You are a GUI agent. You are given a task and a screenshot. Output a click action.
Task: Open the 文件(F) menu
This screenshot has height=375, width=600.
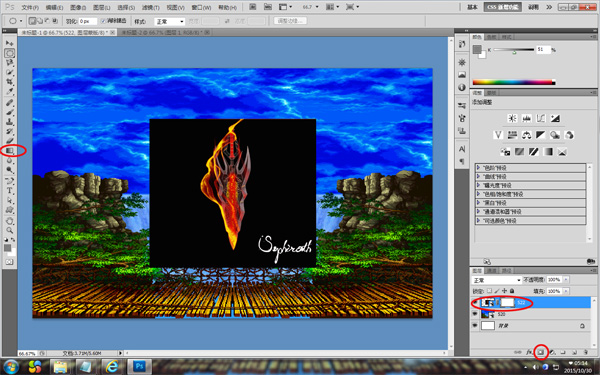pos(30,7)
